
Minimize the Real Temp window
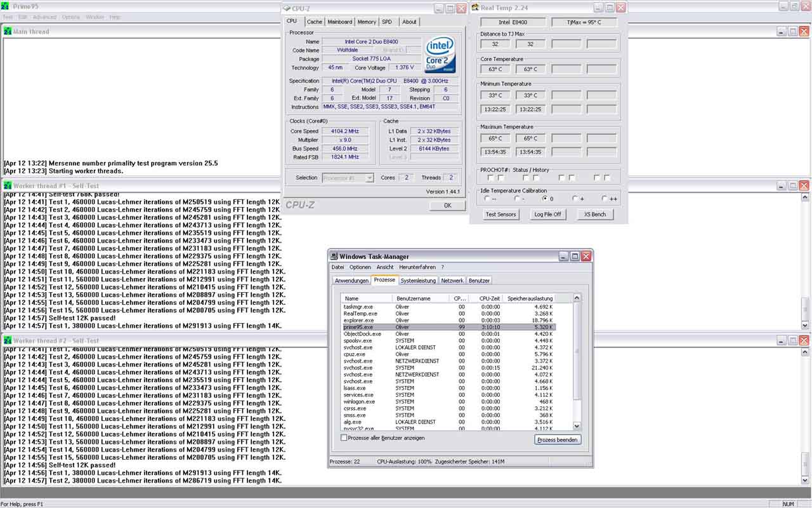coord(598,8)
